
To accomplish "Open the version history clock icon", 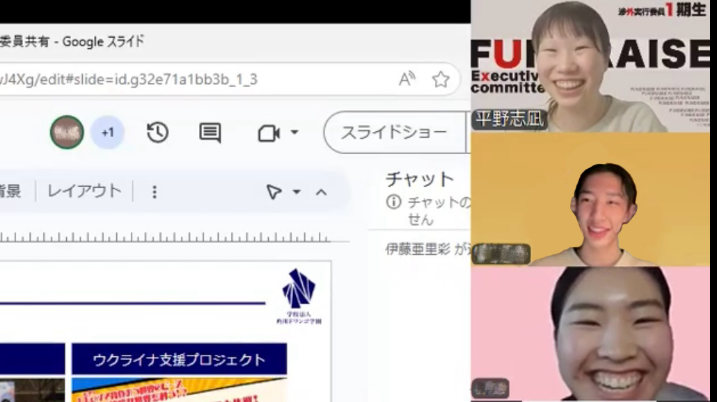I will 157,133.
